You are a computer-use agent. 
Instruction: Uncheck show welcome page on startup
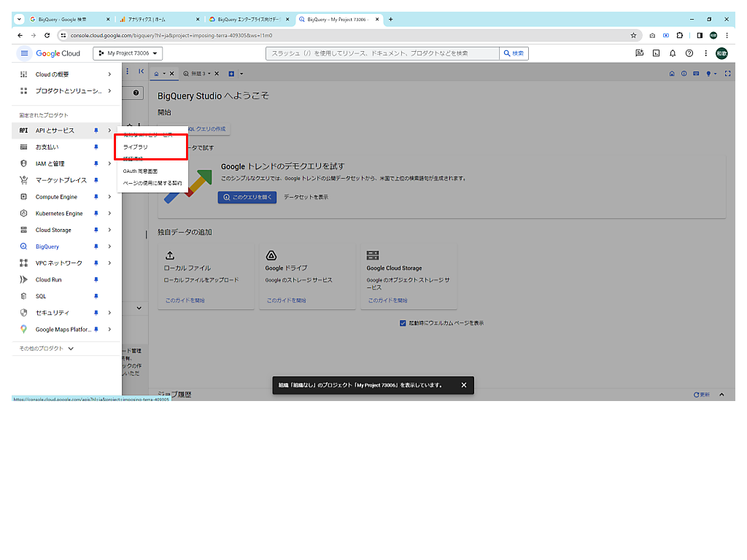click(x=403, y=323)
